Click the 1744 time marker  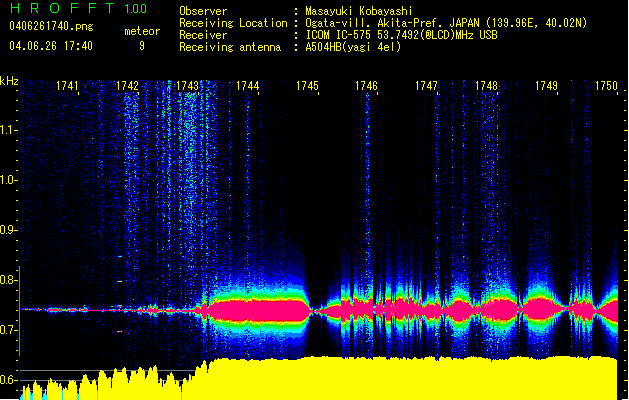(248, 86)
